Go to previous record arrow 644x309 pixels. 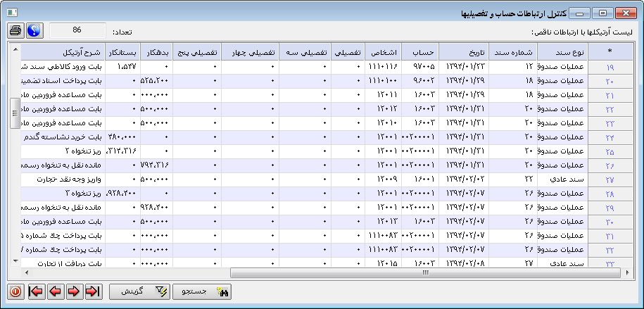(53, 291)
